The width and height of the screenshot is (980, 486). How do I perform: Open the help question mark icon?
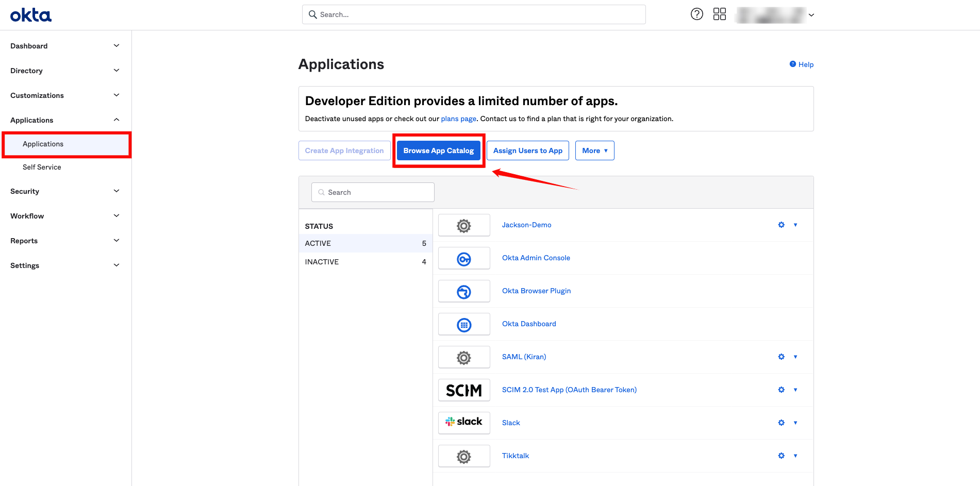[696, 14]
